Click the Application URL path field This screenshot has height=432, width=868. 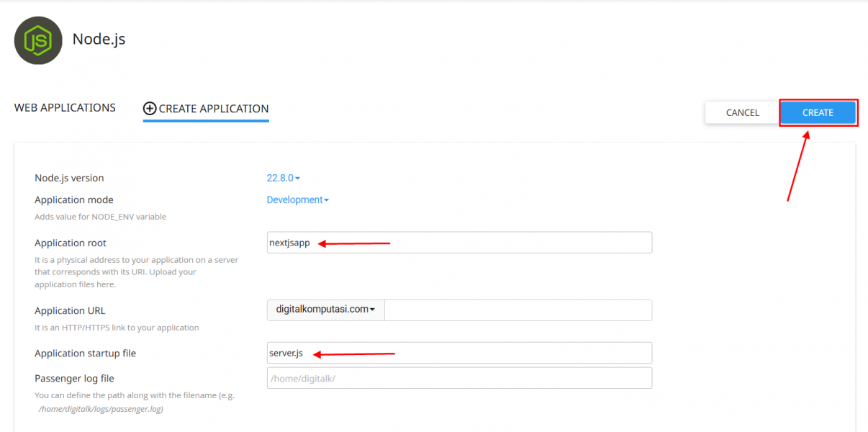coord(518,310)
